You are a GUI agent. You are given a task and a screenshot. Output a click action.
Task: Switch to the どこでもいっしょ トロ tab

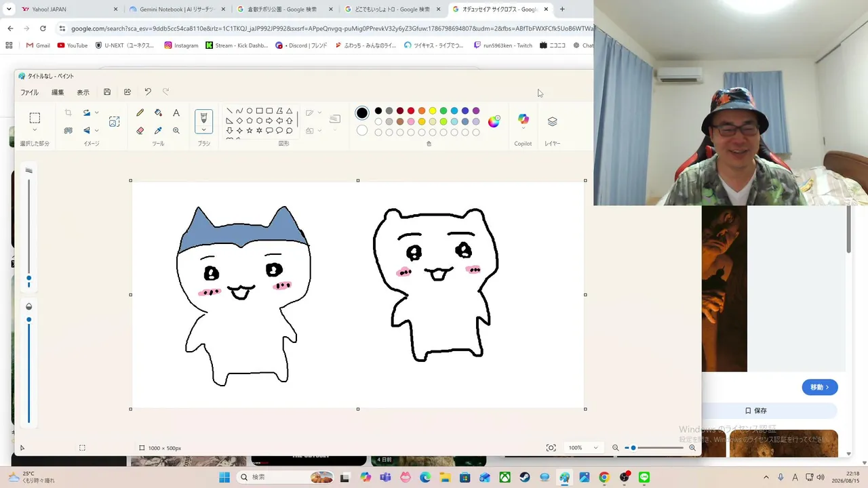click(x=392, y=9)
